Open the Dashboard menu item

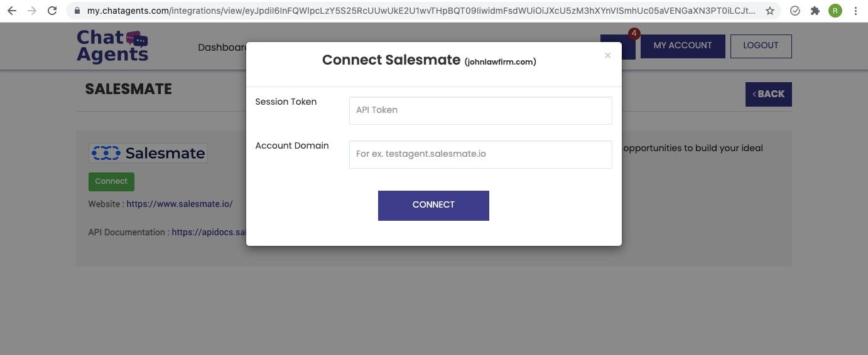[222, 48]
